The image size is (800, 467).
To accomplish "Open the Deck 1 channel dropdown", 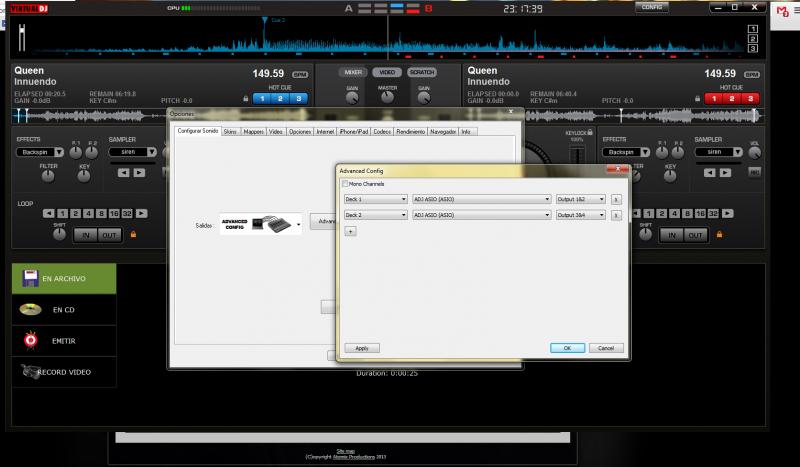I will coord(375,199).
